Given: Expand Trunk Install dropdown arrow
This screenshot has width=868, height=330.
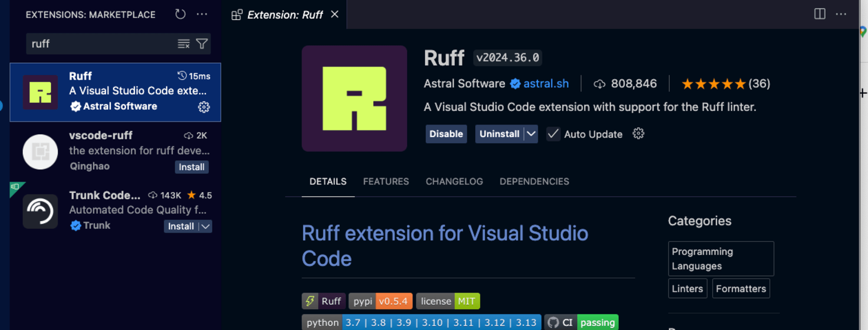Looking at the screenshot, I should pyautogui.click(x=206, y=226).
